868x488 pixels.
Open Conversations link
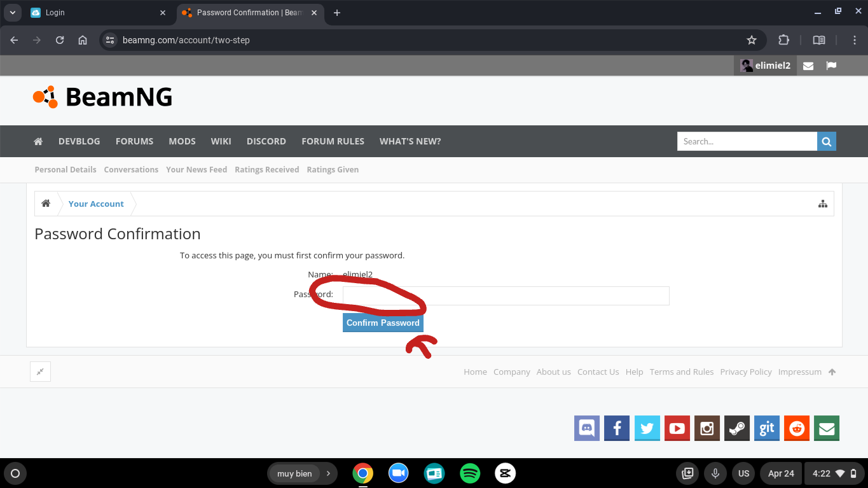[131, 169]
